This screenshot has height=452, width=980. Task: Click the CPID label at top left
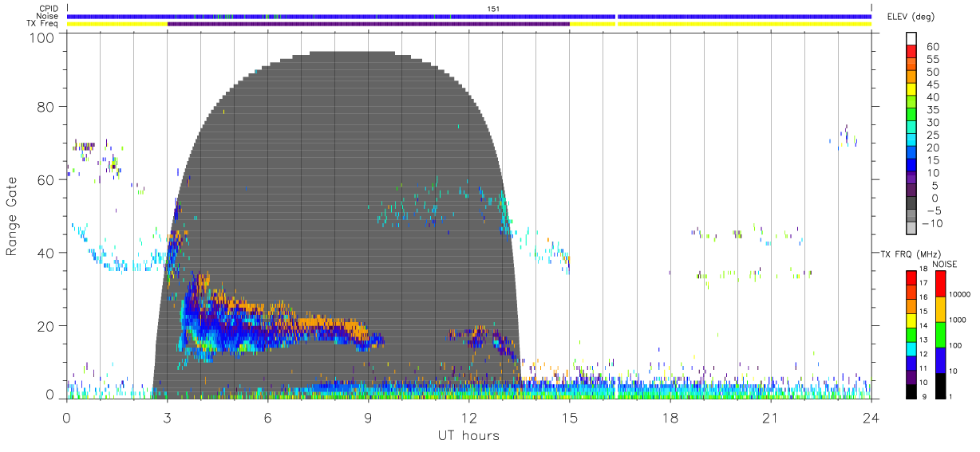(x=49, y=9)
